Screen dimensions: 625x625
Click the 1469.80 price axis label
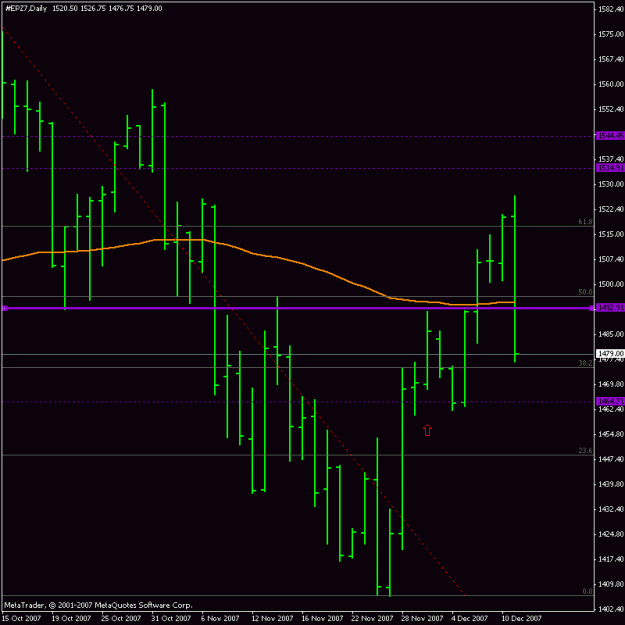coord(611,384)
